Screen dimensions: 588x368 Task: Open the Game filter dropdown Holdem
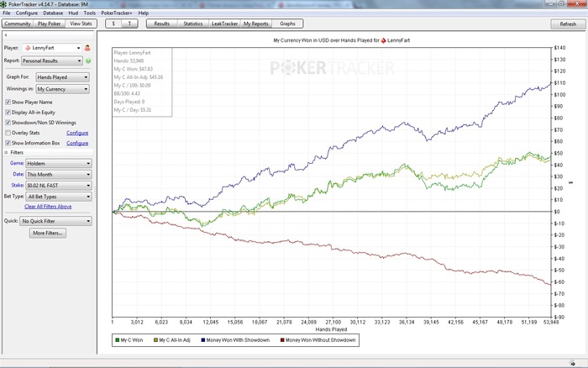59,164
